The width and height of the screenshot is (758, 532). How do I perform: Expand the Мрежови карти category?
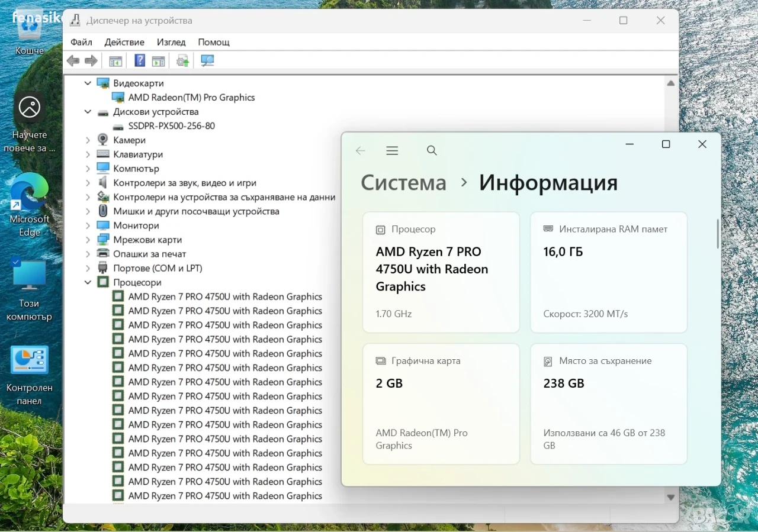point(88,240)
